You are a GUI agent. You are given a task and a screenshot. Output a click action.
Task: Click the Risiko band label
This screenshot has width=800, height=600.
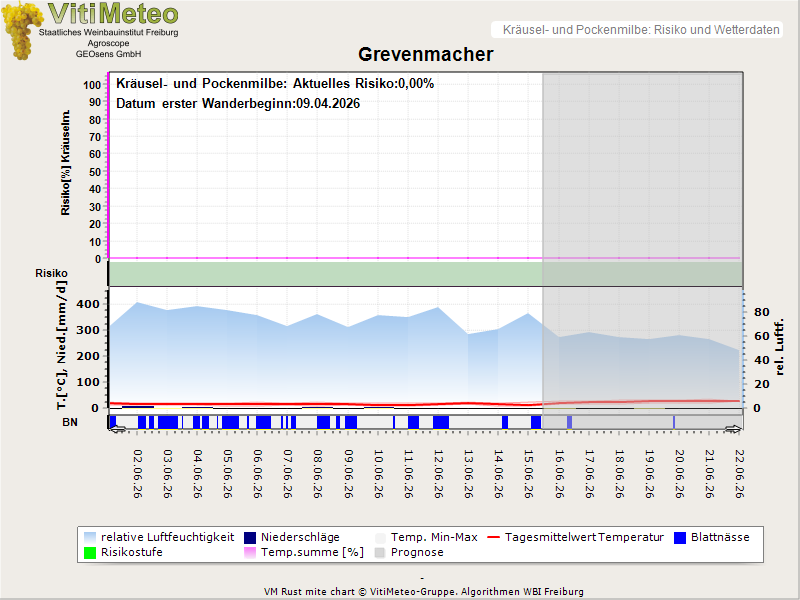point(51,273)
